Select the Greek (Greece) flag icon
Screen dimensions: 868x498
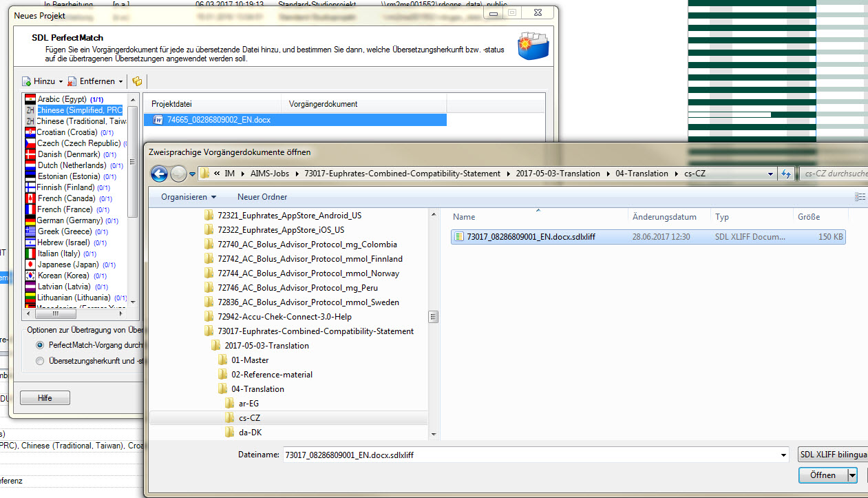point(30,231)
